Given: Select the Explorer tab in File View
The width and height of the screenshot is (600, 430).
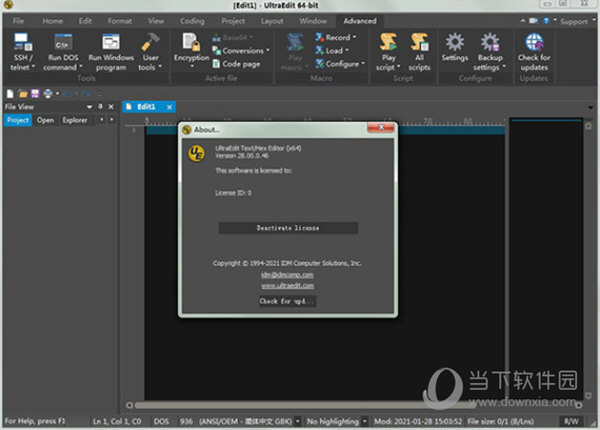Looking at the screenshot, I should click(x=75, y=120).
